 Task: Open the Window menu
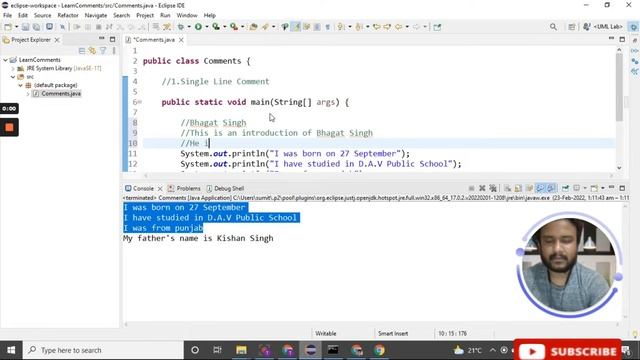[x=187, y=16]
